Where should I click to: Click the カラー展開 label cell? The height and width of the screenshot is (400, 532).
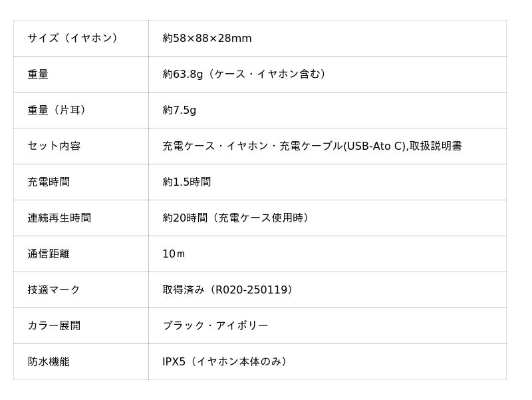click(x=54, y=326)
